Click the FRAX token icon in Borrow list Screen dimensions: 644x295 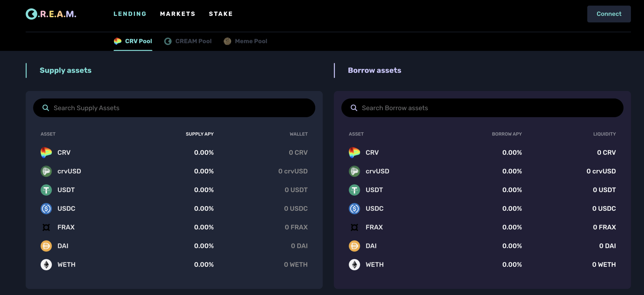pos(354,227)
